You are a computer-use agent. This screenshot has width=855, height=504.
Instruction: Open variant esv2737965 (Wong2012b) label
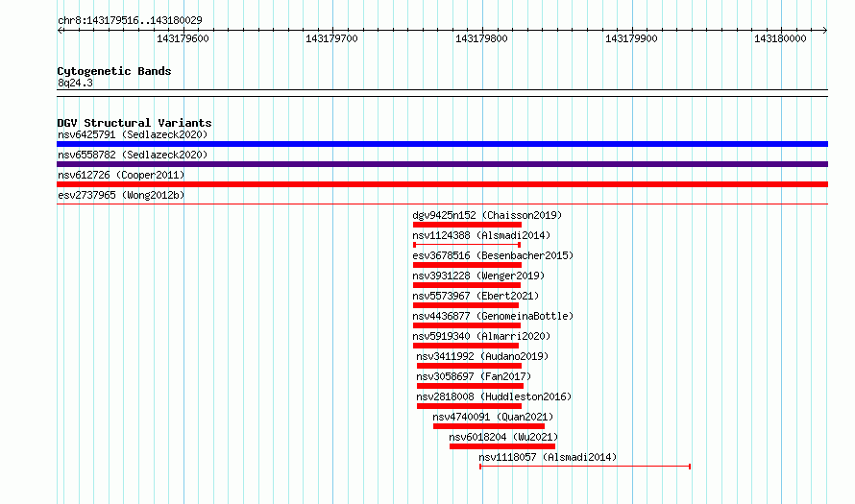pos(121,195)
